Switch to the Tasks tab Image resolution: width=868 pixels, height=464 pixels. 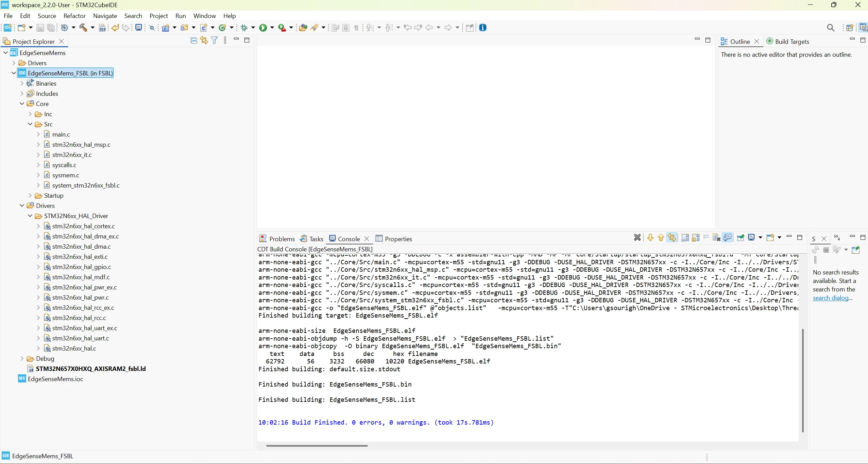click(312, 239)
